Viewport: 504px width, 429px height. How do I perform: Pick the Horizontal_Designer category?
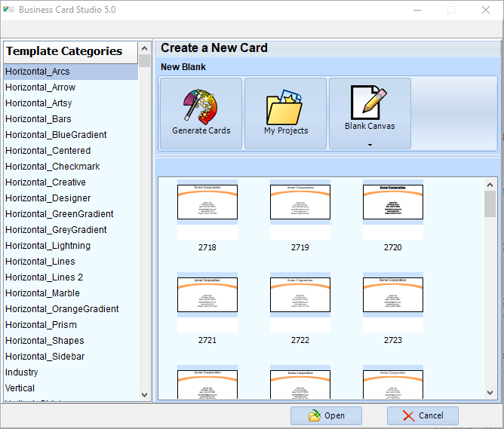coord(71,198)
